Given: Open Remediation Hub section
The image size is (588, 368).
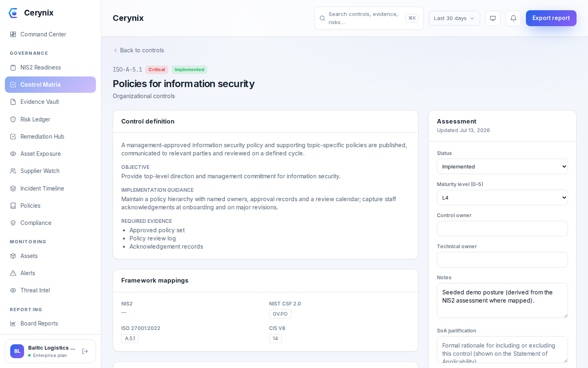Looking at the screenshot, I should pos(50,137).
